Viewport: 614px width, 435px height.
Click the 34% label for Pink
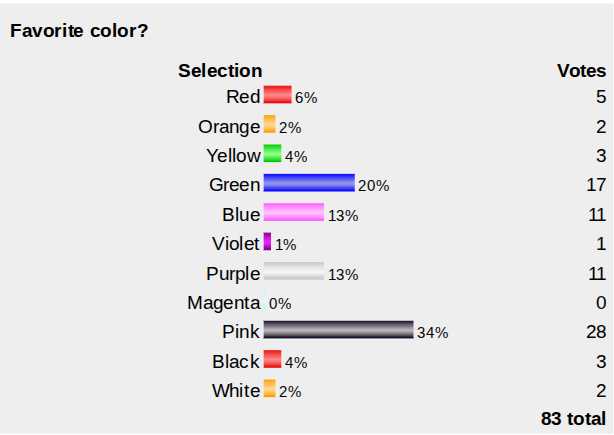click(x=432, y=333)
